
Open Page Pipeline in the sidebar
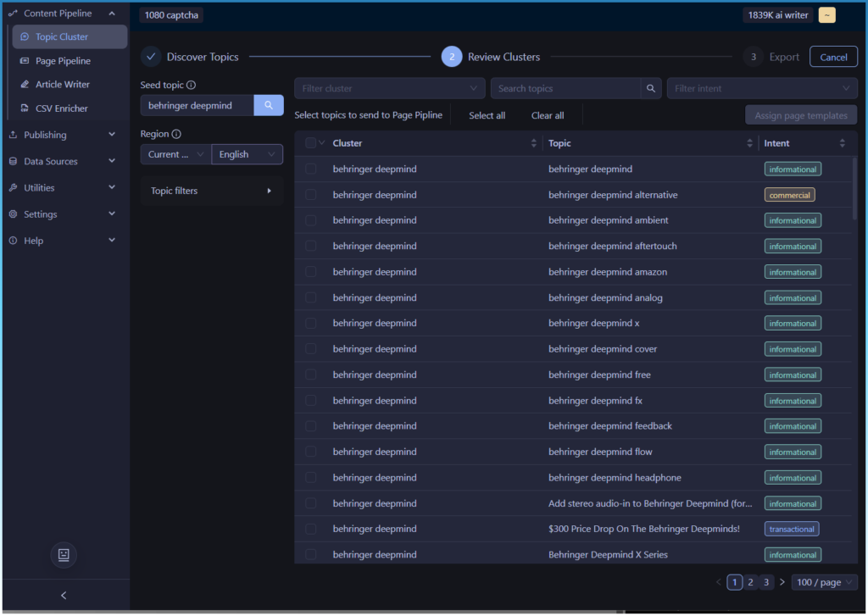(x=63, y=61)
